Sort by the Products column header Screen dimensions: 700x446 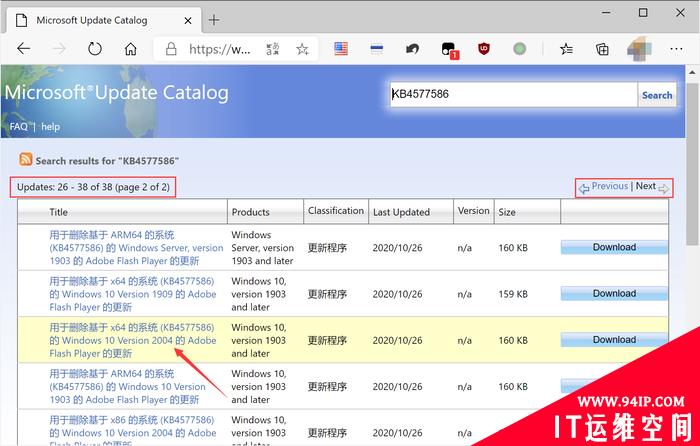250,212
